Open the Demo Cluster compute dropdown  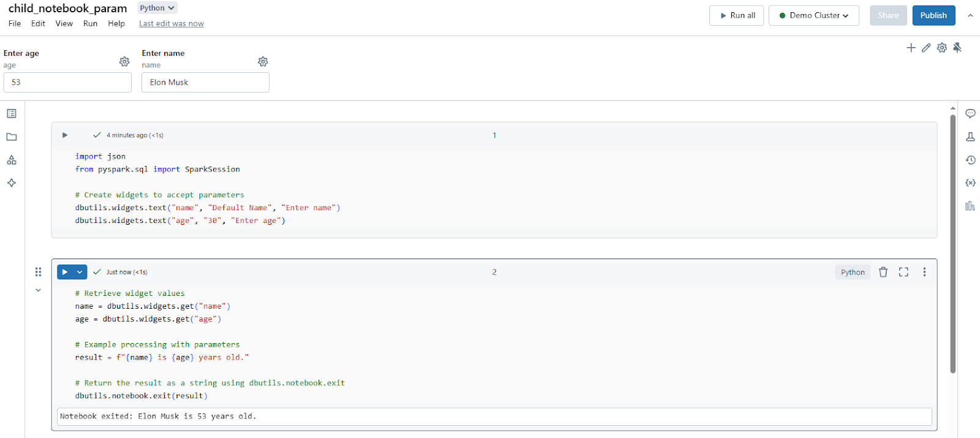(x=814, y=15)
